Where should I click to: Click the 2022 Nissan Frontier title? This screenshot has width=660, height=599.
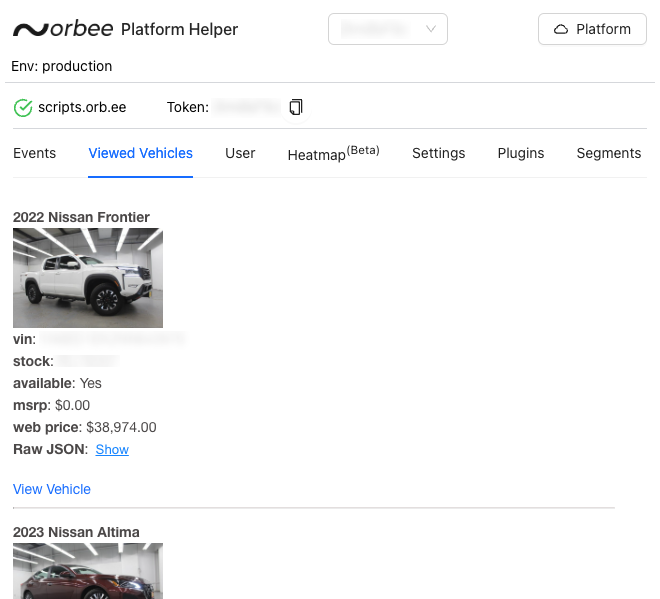coord(81,217)
